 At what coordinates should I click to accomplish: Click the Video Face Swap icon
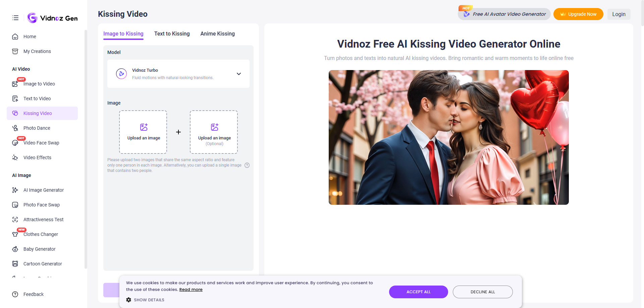click(x=15, y=143)
